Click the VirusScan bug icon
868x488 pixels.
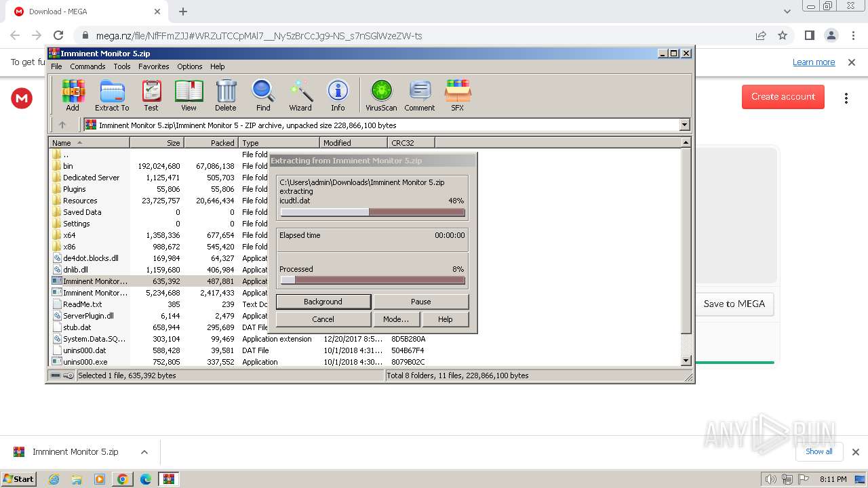381,95
